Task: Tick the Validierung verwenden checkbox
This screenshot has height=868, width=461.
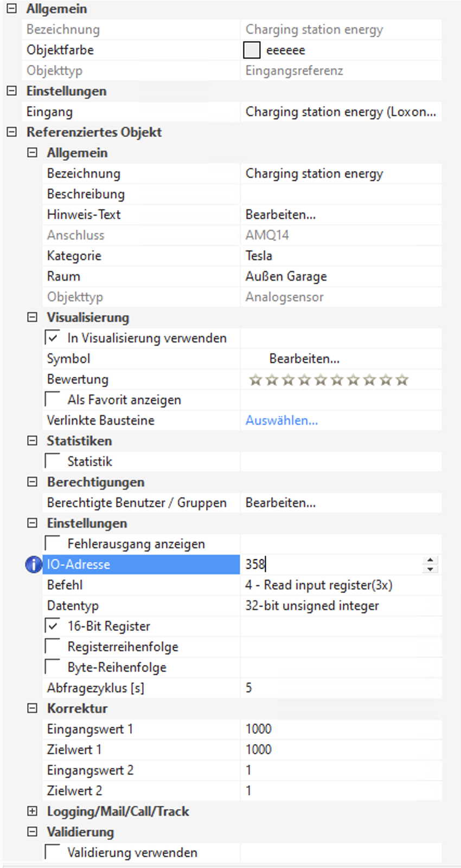Action: (x=53, y=852)
